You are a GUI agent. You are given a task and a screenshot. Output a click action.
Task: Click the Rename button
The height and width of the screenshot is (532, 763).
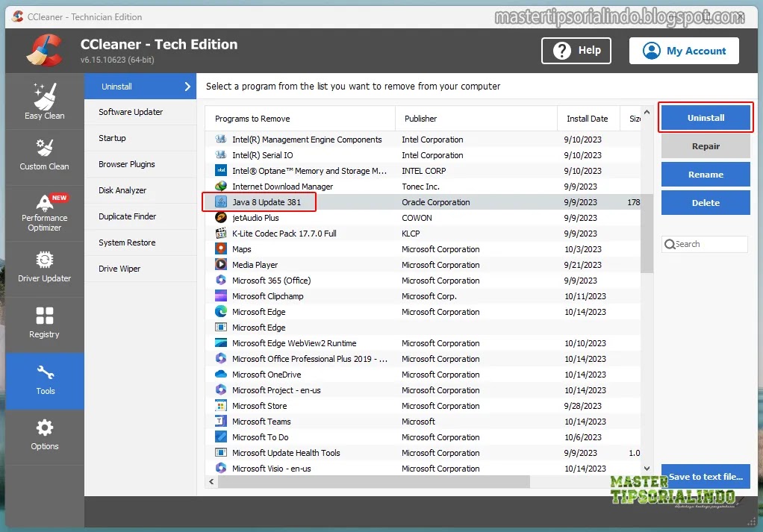[706, 174]
